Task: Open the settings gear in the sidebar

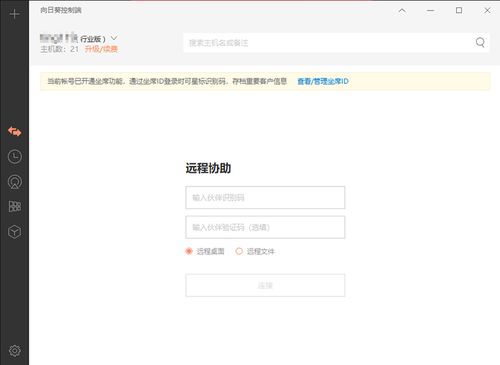Action: point(15,351)
